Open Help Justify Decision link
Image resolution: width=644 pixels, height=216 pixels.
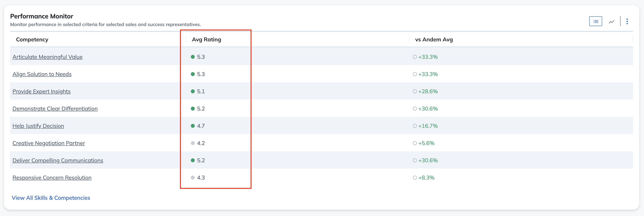click(x=38, y=126)
